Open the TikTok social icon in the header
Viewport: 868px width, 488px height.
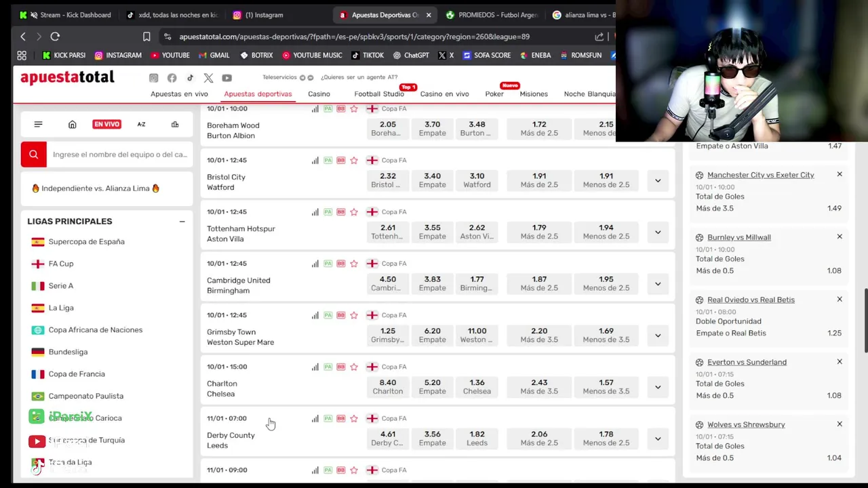190,78
